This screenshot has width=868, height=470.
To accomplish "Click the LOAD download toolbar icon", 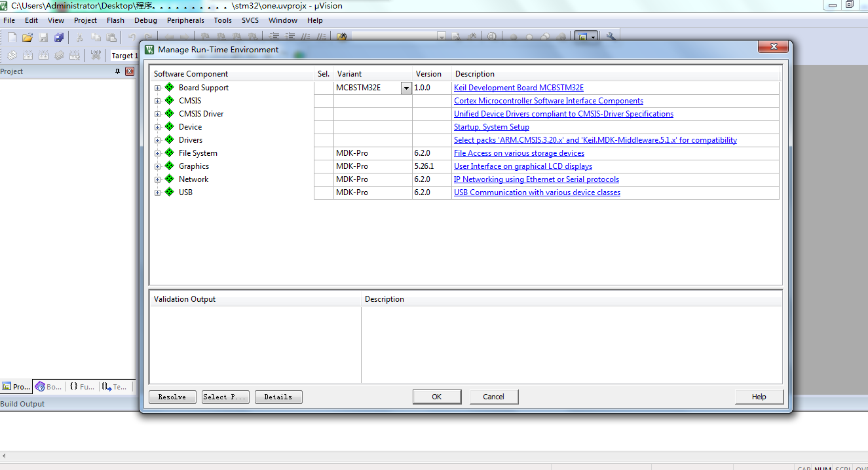I will (x=96, y=56).
